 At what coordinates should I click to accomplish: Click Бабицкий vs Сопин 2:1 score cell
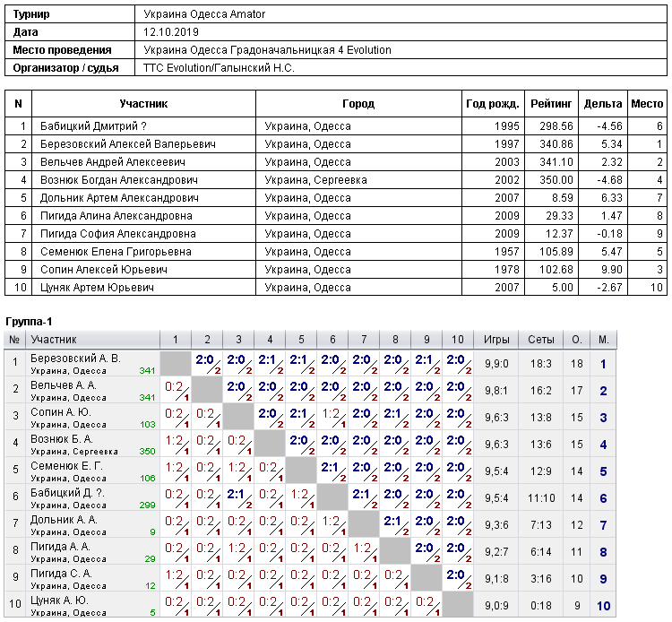tap(238, 498)
